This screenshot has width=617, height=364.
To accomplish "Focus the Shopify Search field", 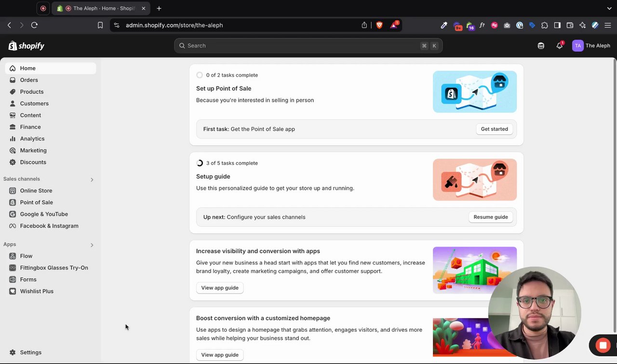I will (308, 46).
